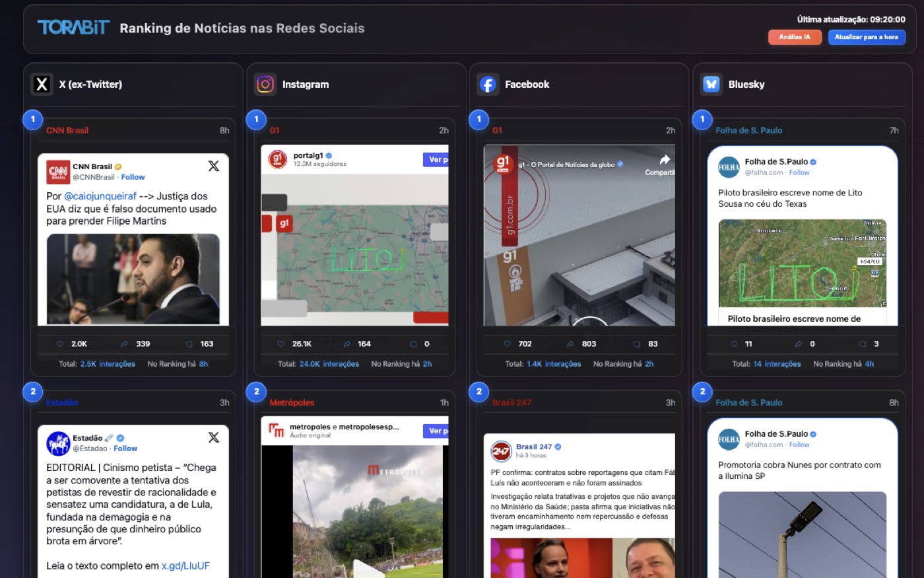924x578 pixels.
Task: Open the @caiojunqueiraf mention link
Action: (x=100, y=196)
